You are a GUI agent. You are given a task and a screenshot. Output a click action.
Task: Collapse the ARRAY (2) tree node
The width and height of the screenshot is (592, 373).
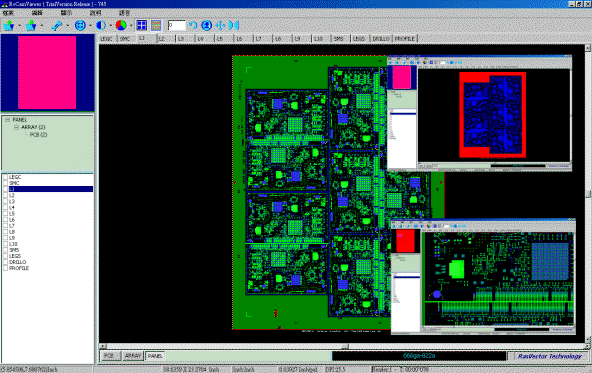click(x=16, y=127)
